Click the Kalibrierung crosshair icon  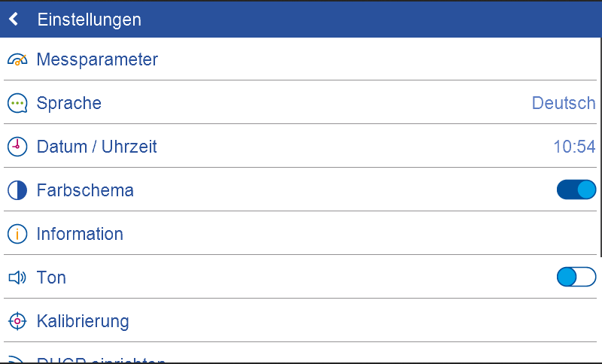coord(17,321)
